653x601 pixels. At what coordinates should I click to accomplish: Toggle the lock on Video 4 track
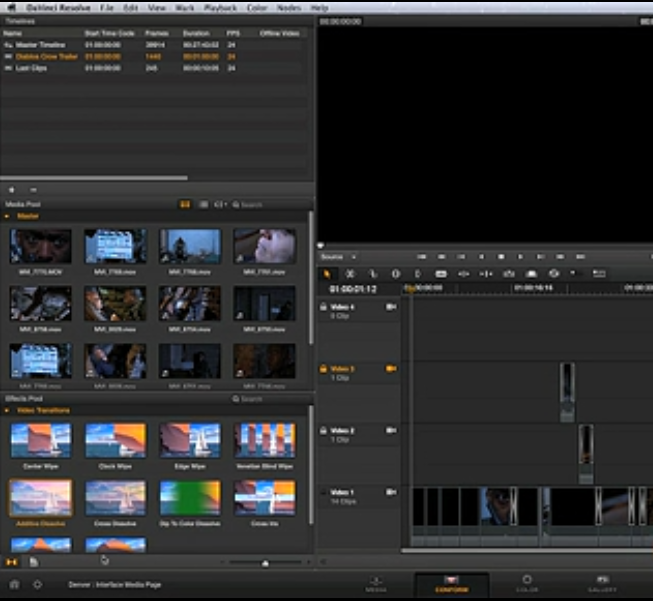[x=323, y=307]
